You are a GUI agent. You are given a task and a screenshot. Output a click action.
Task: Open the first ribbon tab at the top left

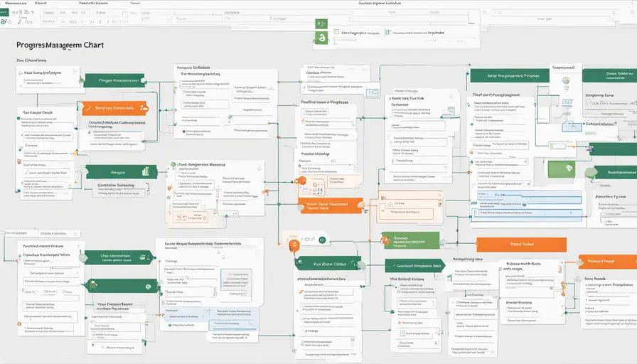[x=16, y=4]
